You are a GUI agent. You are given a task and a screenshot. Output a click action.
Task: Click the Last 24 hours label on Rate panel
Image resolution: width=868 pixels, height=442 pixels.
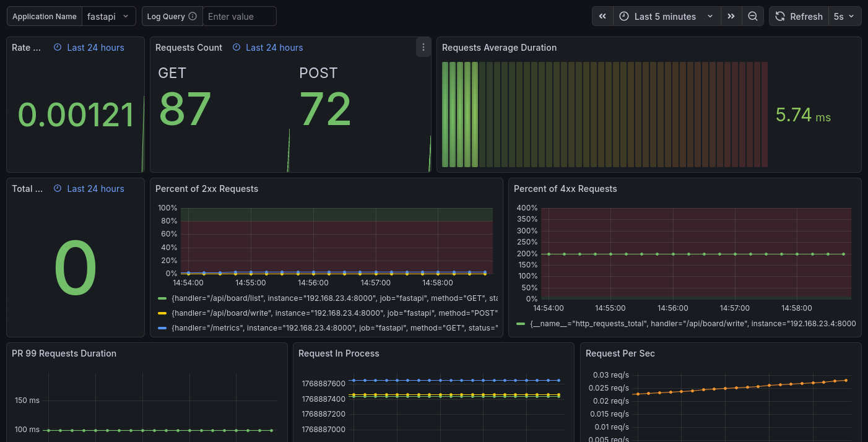[95, 48]
